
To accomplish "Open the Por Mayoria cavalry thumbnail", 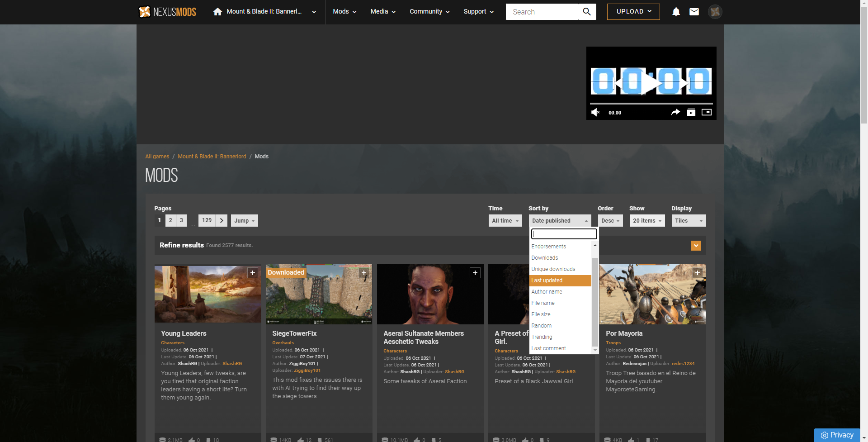I will pos(653,294).
